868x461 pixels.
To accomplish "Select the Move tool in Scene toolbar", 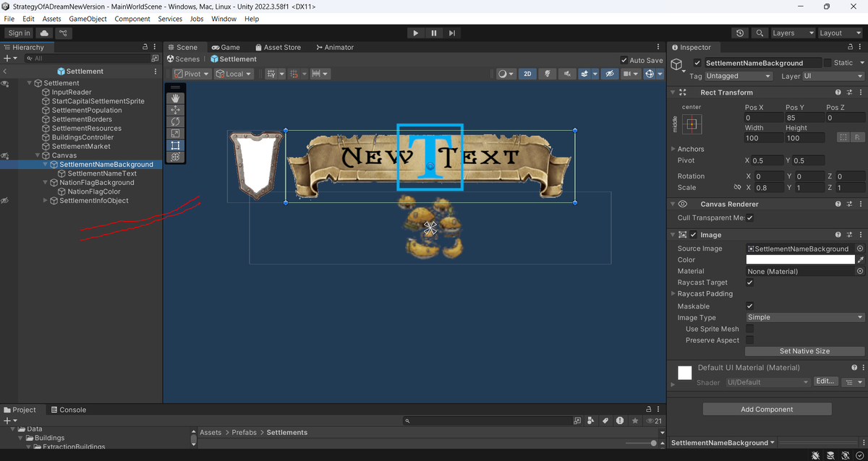I will 176,110.
